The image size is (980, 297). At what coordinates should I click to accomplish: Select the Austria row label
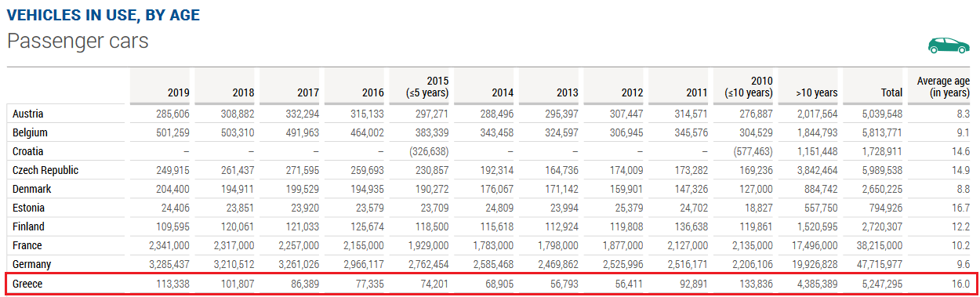(27, 114)
